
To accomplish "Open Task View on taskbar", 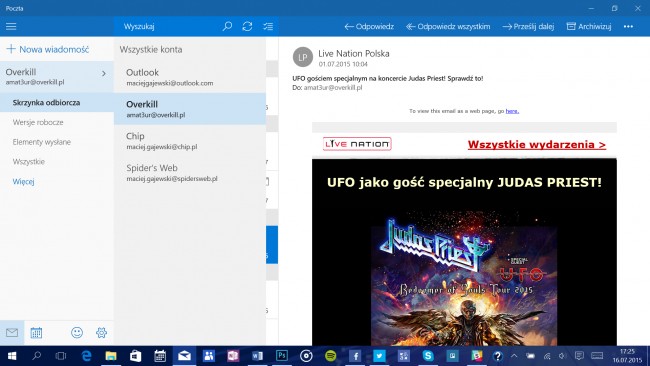I will tap(61, 356).
